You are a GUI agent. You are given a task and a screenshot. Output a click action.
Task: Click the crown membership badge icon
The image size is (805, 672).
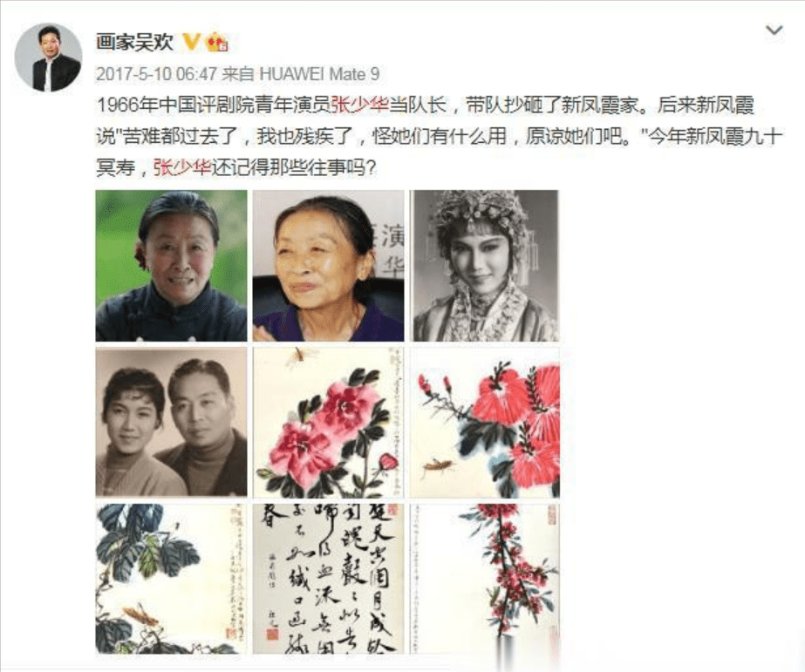[x=216, y=42]
